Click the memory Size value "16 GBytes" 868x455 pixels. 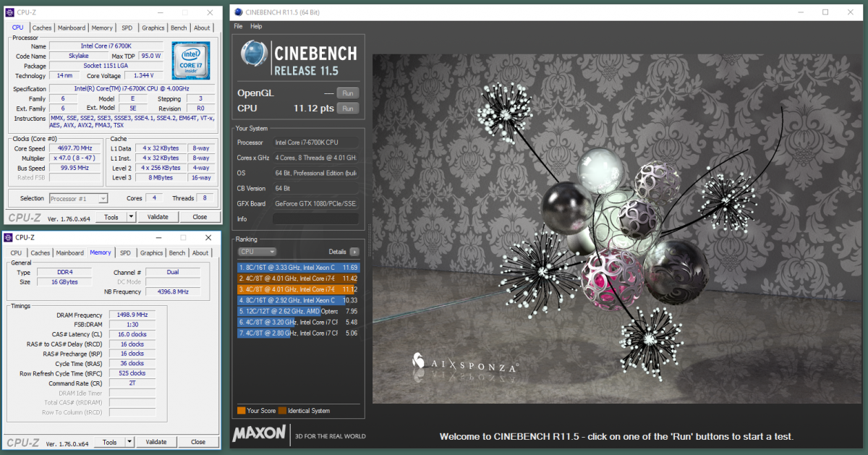coord(64,282)
